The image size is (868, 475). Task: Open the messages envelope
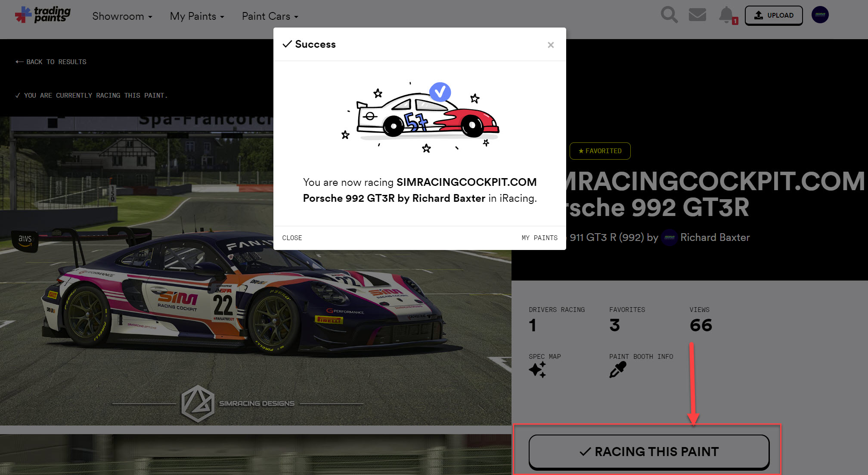coord(697,15)
